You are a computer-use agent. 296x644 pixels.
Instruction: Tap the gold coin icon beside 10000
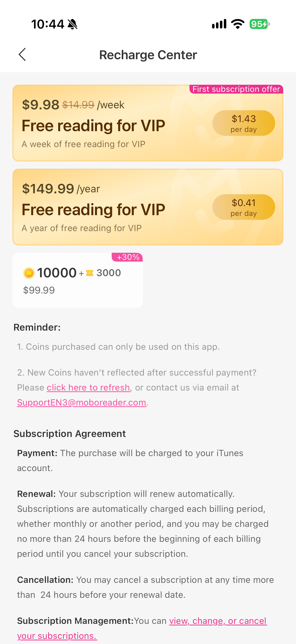(29, 273)
